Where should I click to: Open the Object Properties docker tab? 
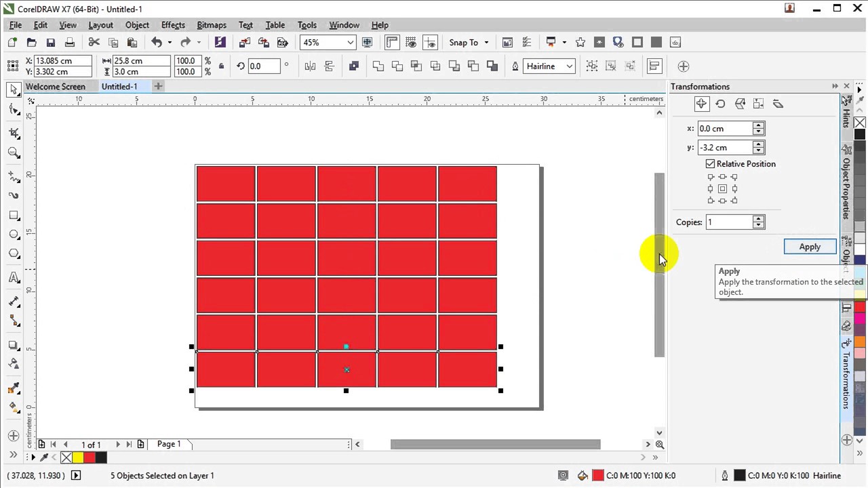click(846, 182)
